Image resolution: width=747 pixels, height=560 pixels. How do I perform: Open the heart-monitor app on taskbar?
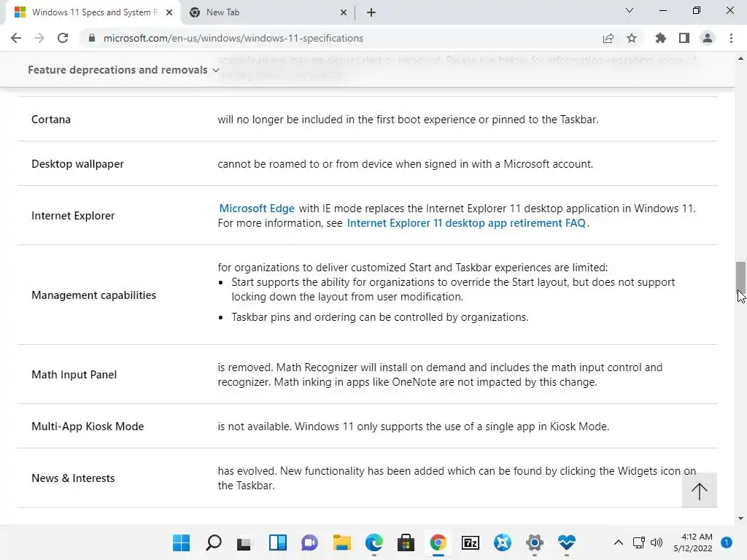coord(567,542)
